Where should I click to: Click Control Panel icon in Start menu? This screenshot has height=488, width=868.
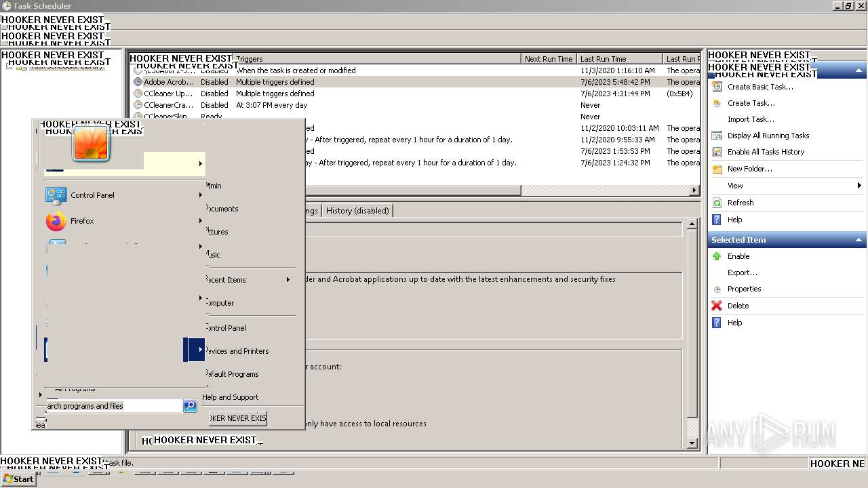(x=56, y=195)
